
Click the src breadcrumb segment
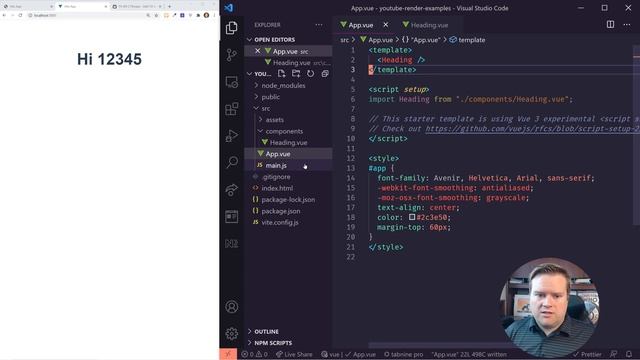tap(344, 40)
